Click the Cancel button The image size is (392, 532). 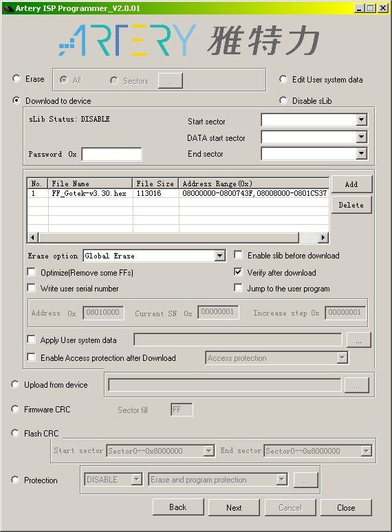pyautogui.click(x=290, y=507)
